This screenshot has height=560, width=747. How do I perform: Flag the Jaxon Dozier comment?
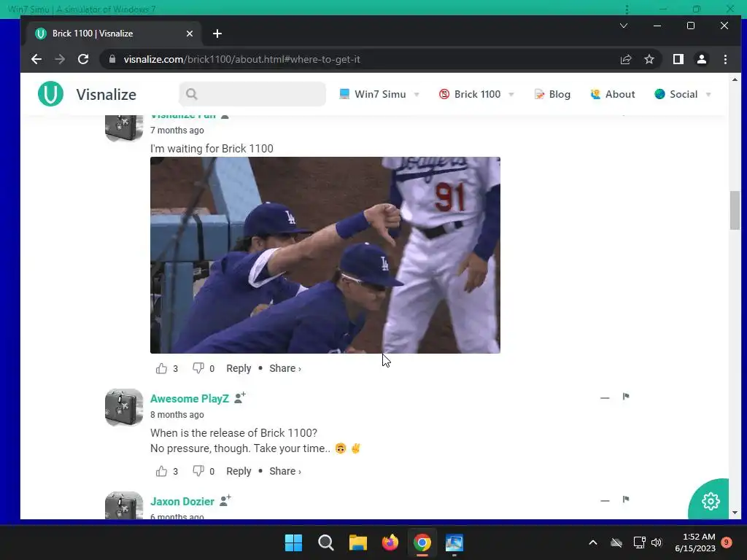(625, 499)
